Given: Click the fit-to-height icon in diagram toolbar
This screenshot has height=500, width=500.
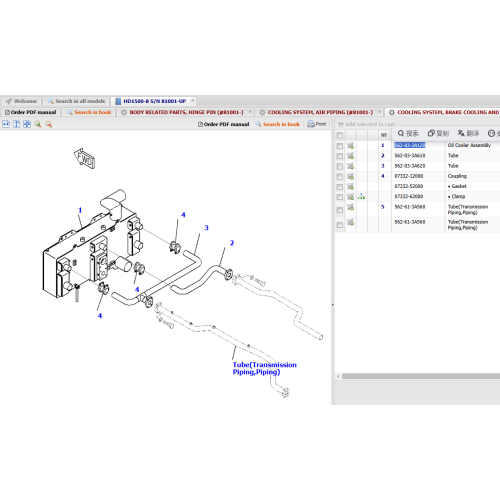Looking at the screenshot, I should [16, 124].
